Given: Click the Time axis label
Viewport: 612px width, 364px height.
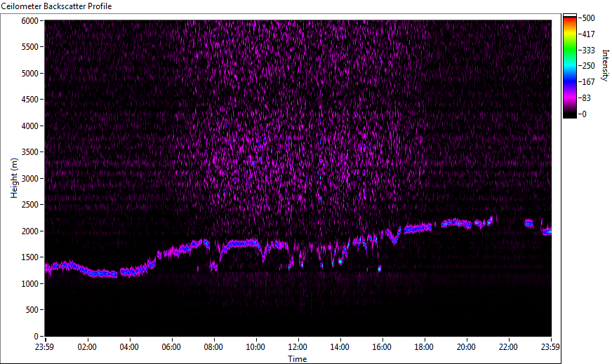Looking at the screenshot, I should click(x=298, y=359).
